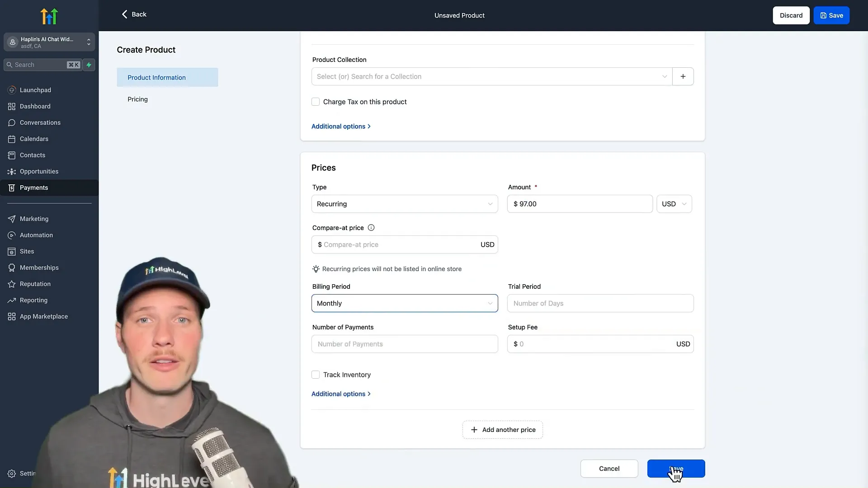Expand Additional options under Track Inventory
Screen dimensions: 868x488
[x=341, y=394]
